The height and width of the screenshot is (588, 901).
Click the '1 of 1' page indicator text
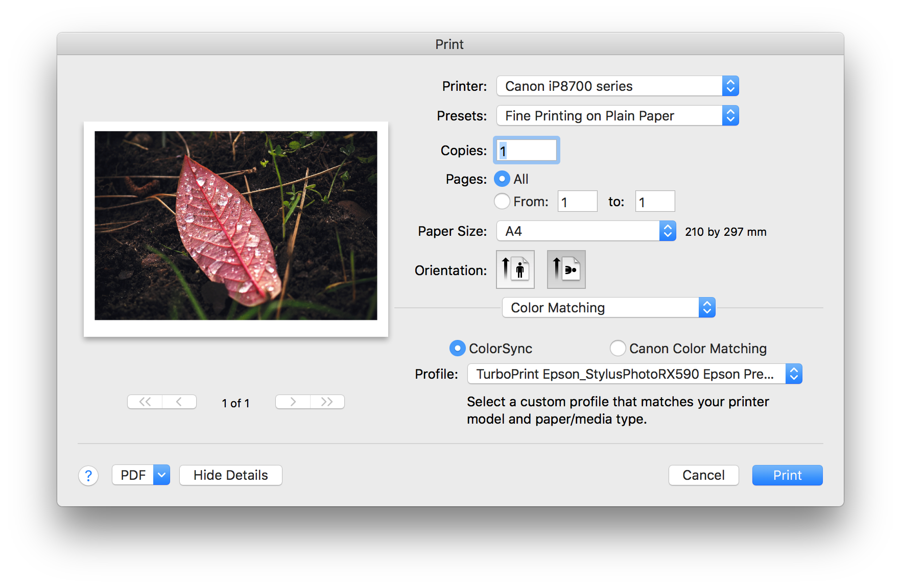point(236,403)
